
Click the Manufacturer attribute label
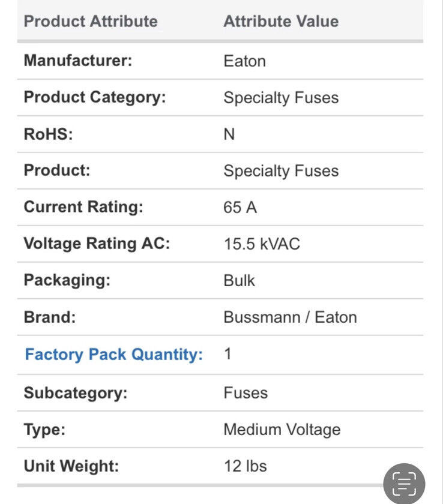pyautogui.click(x=78, y=61)
